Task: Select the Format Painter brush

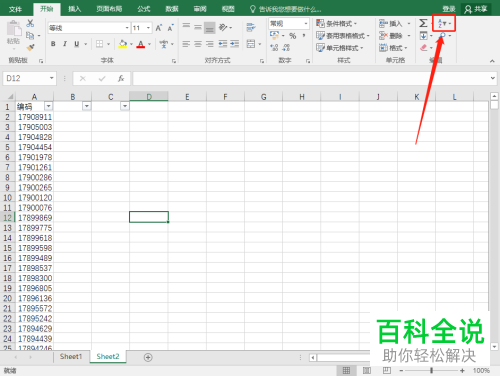Action: coord(30,47)
